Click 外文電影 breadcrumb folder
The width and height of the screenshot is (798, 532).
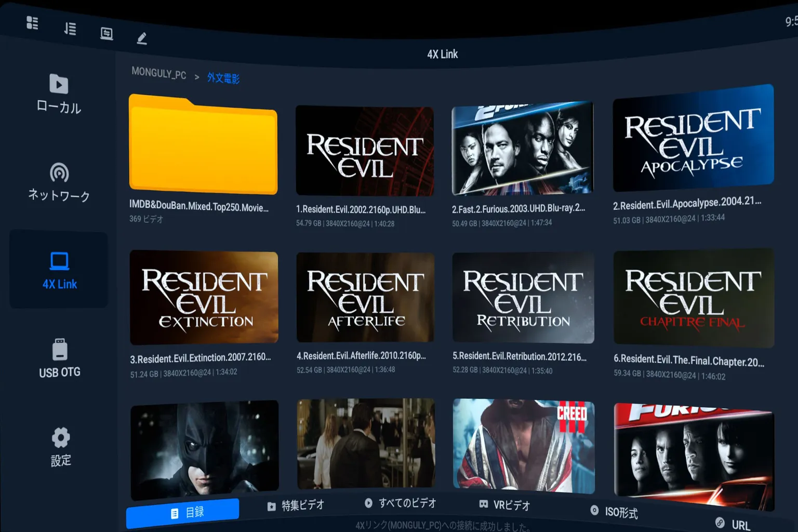pyautogui.click(x=223, y=78)
